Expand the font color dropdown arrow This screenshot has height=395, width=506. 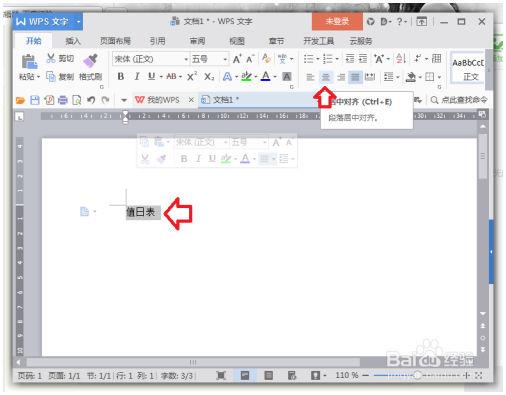275,77
